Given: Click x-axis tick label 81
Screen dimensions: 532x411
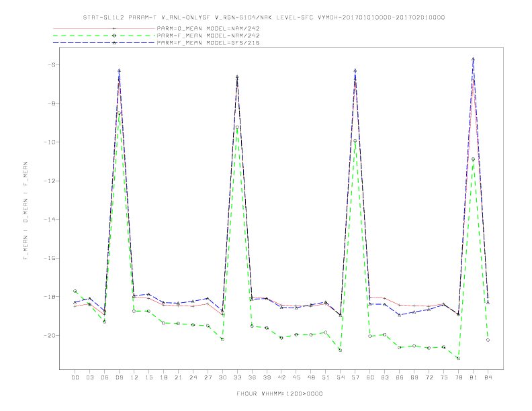Looking at the screenshot, I should click(x=474, y=377).
